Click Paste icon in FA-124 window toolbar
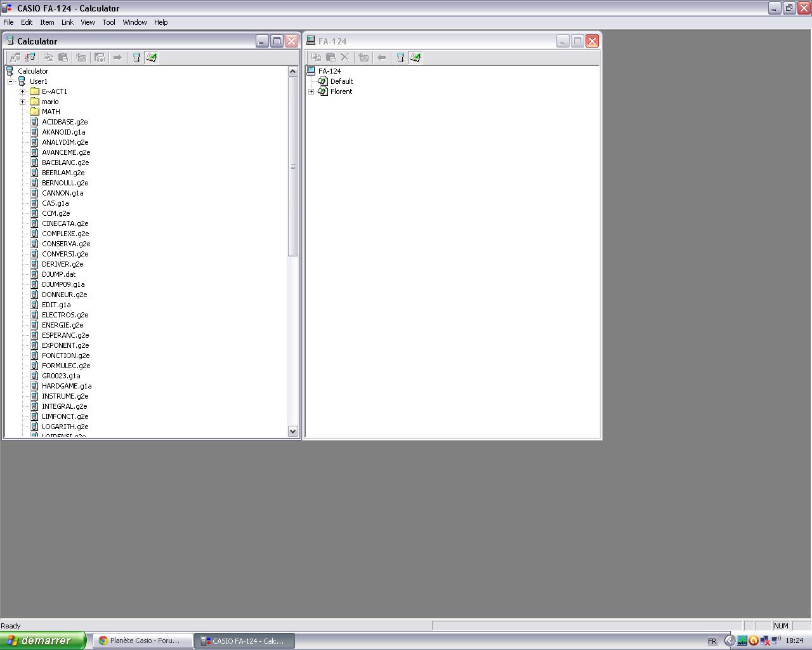 click(331, 57)
